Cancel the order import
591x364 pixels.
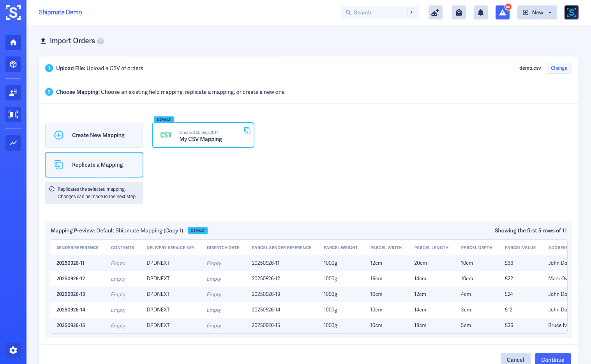(515, 359)
